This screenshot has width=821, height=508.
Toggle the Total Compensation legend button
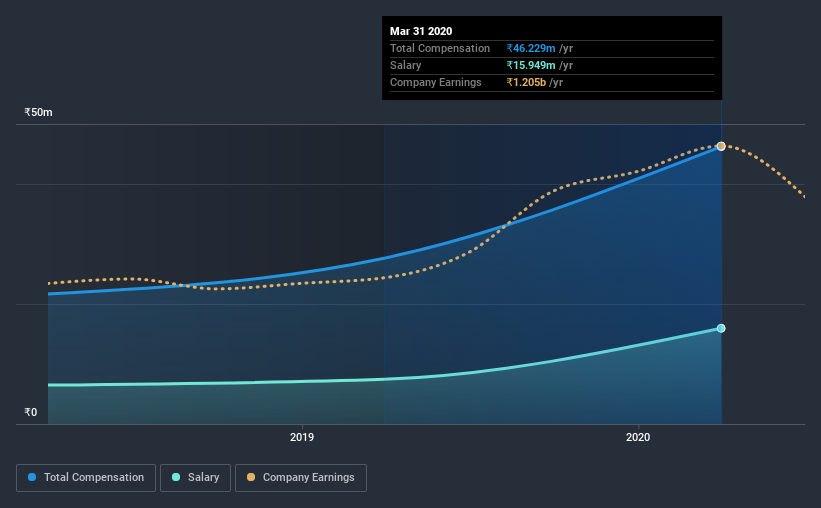86,478
